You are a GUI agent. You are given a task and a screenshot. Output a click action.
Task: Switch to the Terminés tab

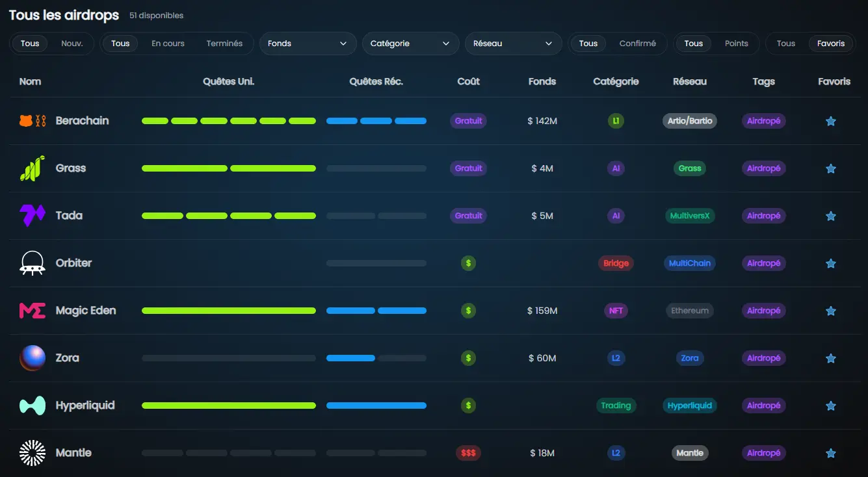point(224,43)
